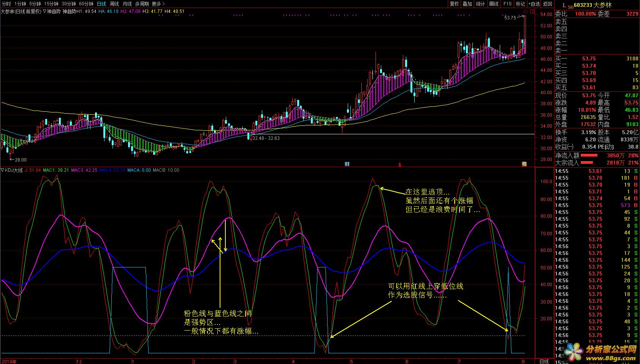
Task: Click the 14:55 tick with volume 181 B
Action: point(597,178)
